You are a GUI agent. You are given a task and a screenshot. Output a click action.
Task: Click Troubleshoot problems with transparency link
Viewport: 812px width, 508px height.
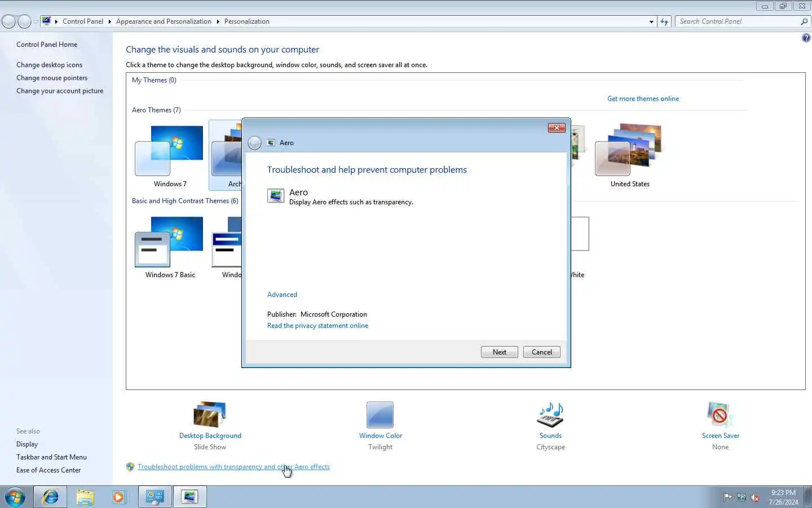pyautogui.click(x=233, y=467)
